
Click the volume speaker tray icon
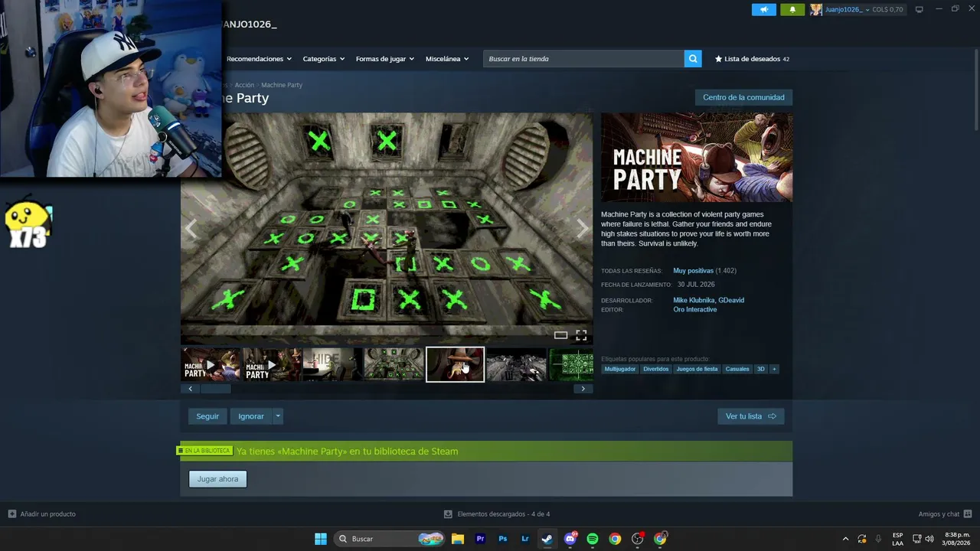929,539
